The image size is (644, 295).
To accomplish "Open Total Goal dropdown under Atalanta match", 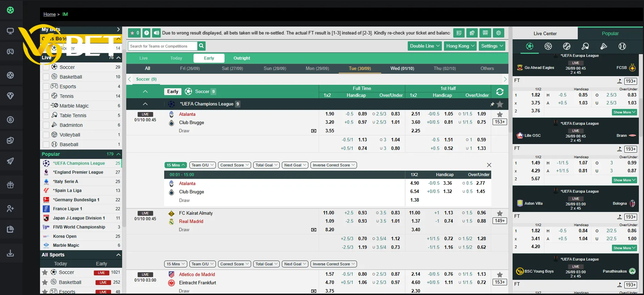I will (x=267, y=165).
